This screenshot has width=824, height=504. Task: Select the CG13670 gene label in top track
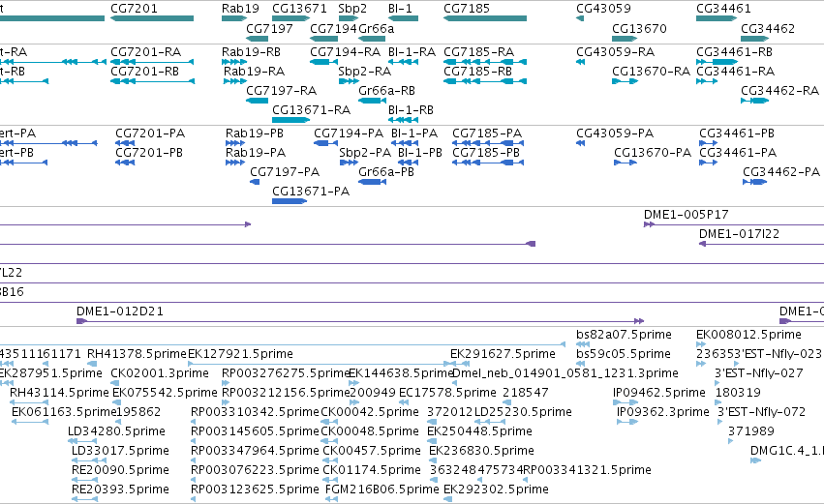point(639,28)
